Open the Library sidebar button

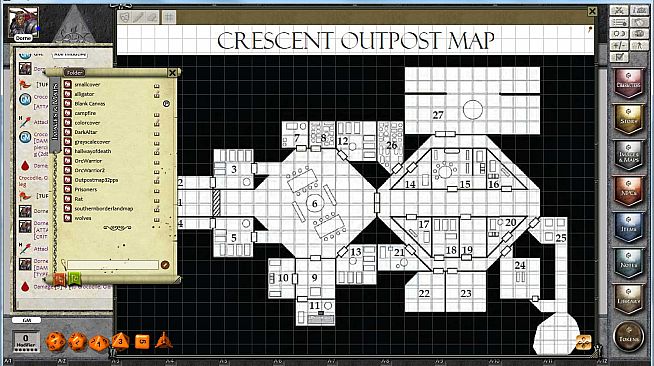click(x=628, y=299)
